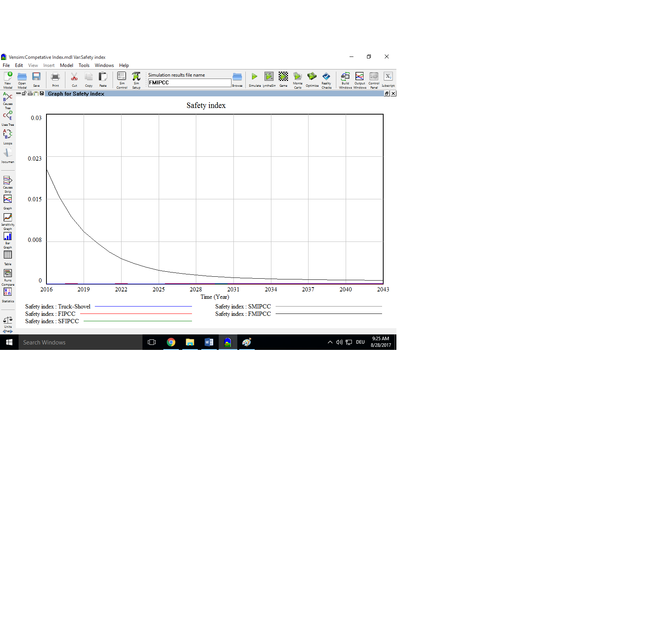Launch Monte Carlo simulation
Image resolution: width=672 pixels, height=627 pixels.
(x=298, y=80)
